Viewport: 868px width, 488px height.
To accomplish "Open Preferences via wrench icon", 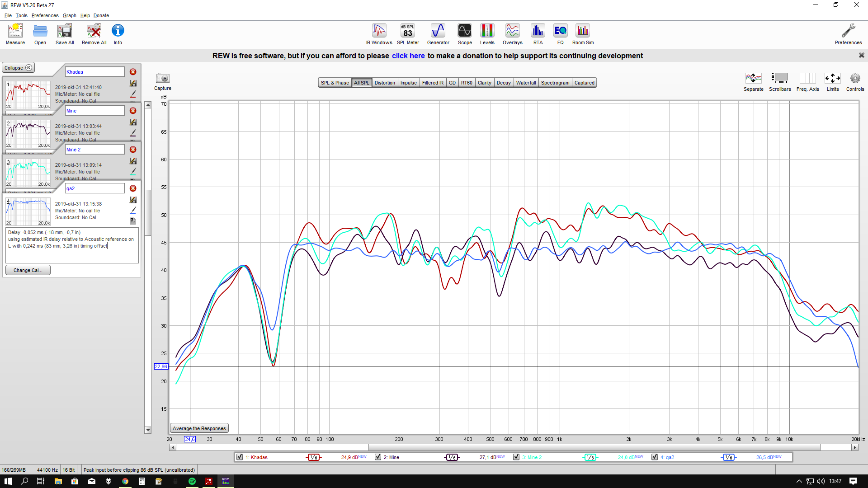I will [x=848, y=34].
